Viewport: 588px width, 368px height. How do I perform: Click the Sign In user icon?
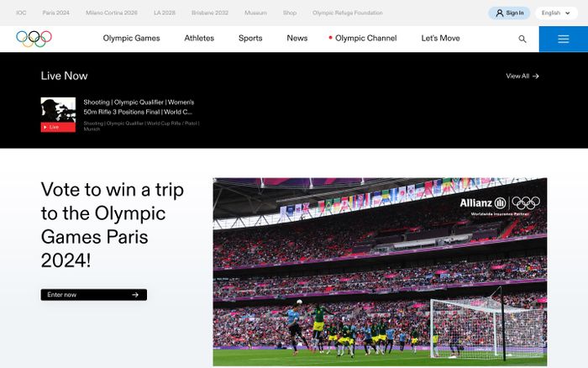coord(499,13)
